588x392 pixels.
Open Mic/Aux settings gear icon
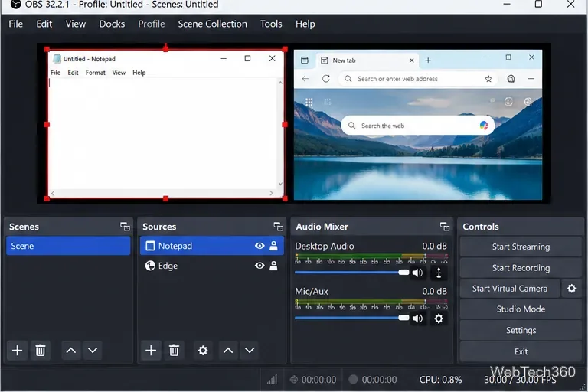click(x=439, y=318)
